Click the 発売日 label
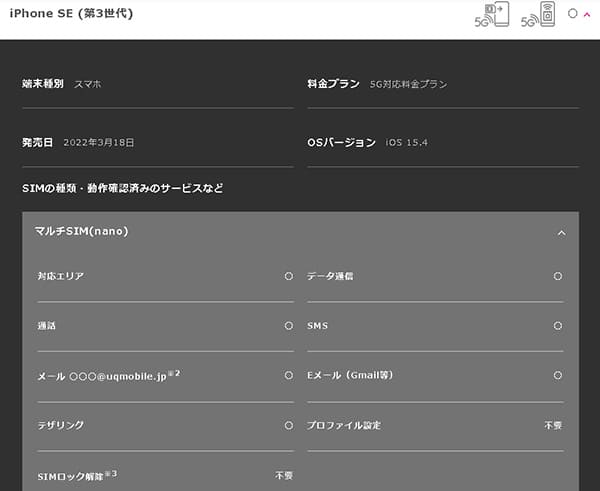Image resolution: width=600 pixels, height=491 pixels. pos(38,142)
